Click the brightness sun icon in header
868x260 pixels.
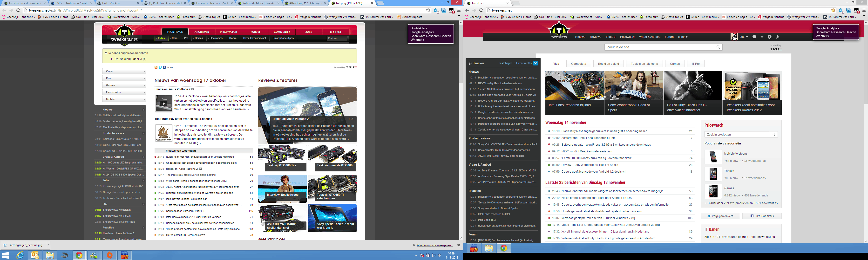[x=762, y=37]
